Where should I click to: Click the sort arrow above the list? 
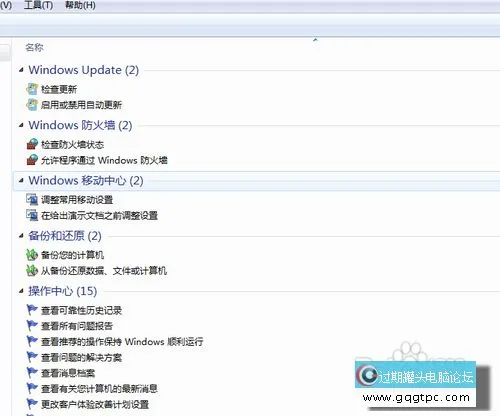(315, 40)
